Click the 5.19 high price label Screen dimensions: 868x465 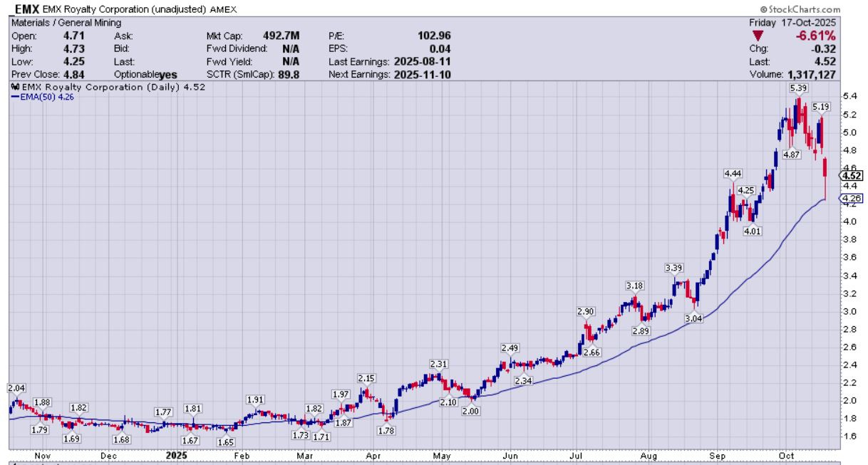(x=821, y=107)
